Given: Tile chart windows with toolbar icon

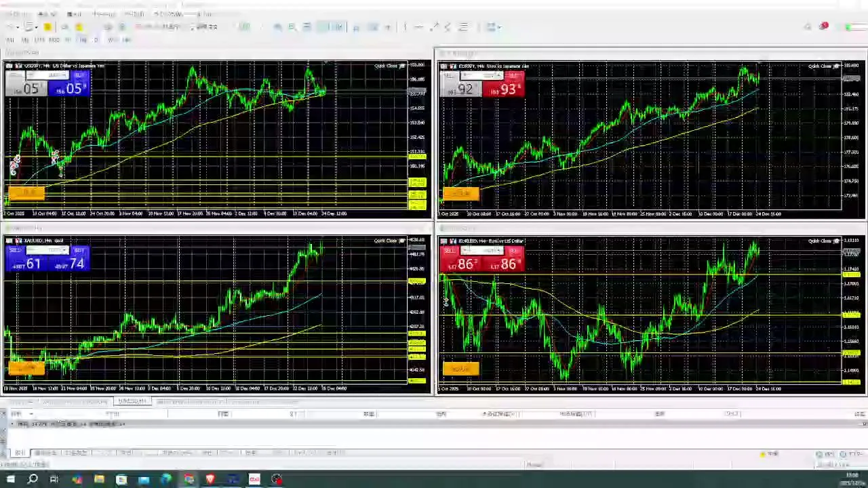Looking at the screenshot, I should 307,27.
